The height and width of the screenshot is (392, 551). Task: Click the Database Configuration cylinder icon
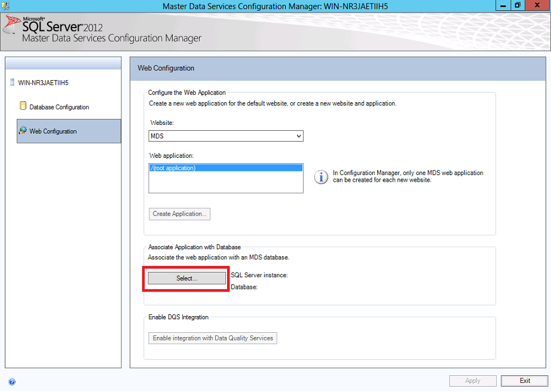pos(23,106)
